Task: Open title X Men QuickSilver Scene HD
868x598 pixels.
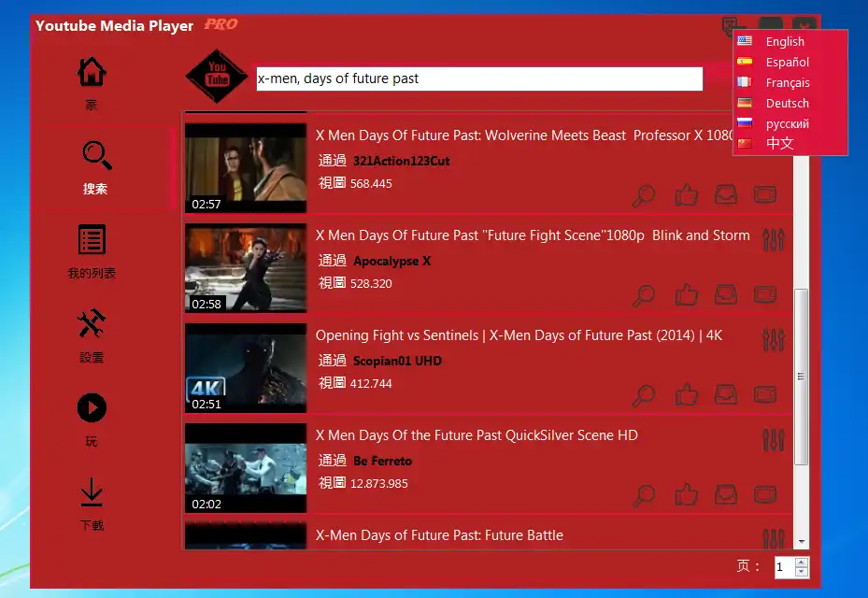Action: [x=477, y=435]
